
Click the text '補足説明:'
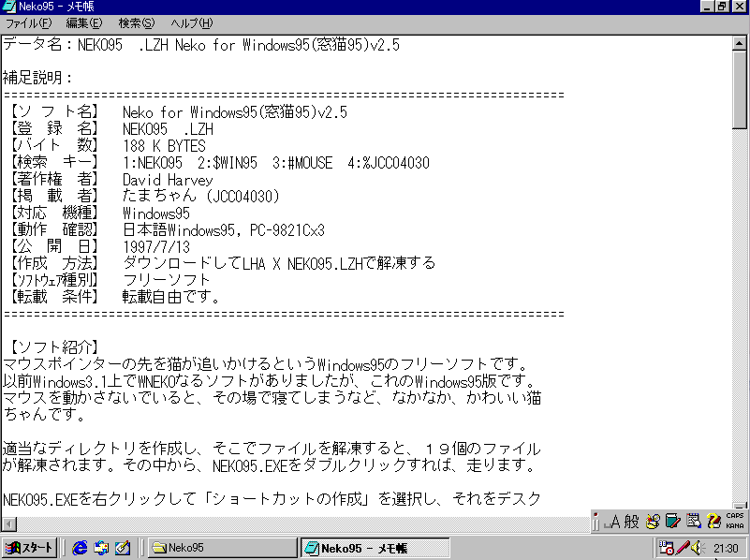point(37,78)
